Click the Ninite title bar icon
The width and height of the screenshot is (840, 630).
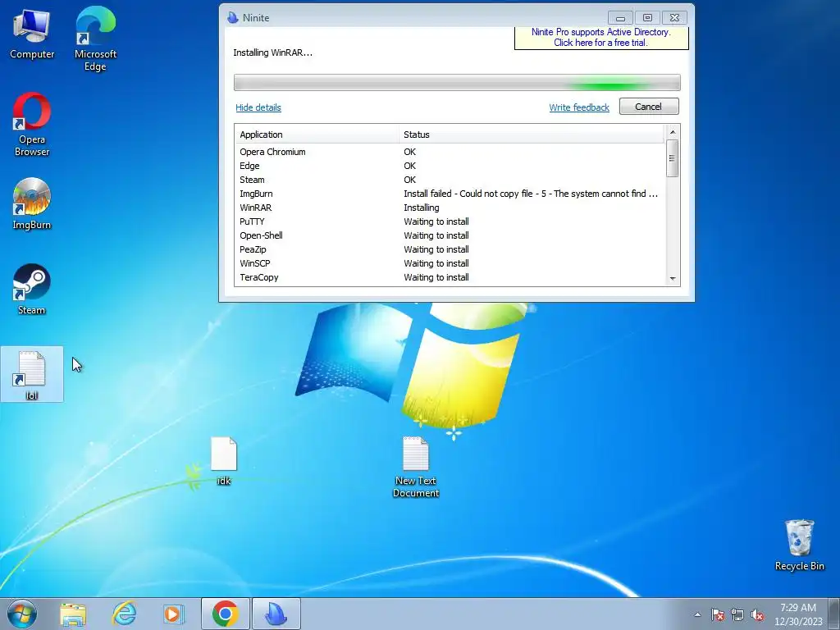(232, 18)
